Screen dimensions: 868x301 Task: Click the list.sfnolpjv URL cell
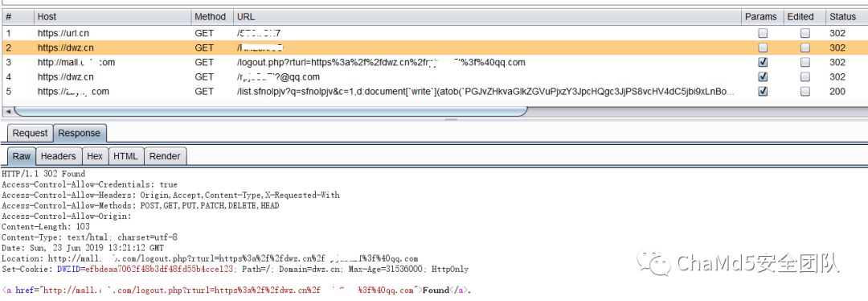tap(485, 91)
